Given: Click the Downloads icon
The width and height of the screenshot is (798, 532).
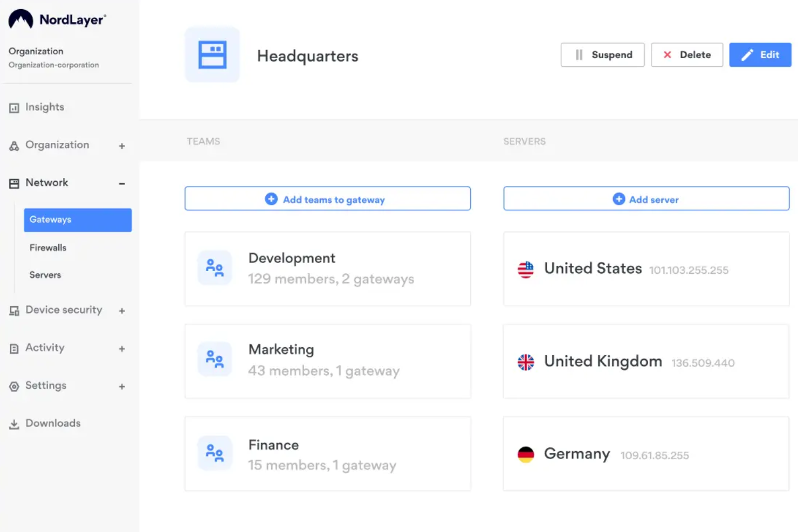Looking at the screenshot, I should (14, 424).
